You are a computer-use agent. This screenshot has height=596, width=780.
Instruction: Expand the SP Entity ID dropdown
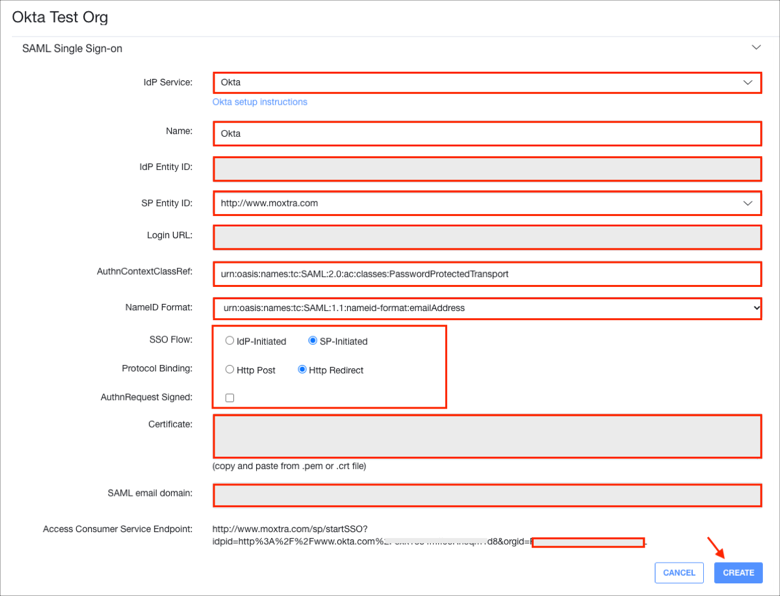[x=487, y=203]
